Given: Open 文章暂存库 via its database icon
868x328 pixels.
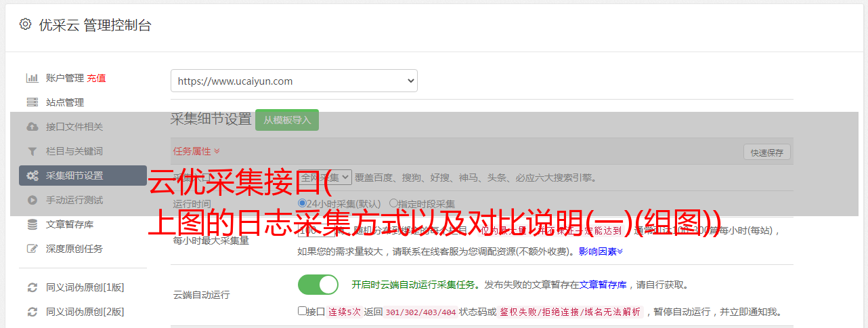Looking at the screenshot, I should coord(32,224).
